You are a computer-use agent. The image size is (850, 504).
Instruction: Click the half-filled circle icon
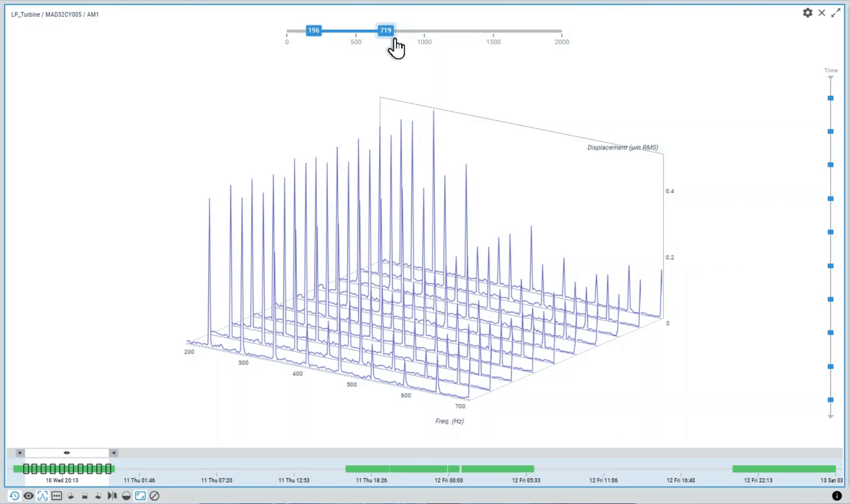click(126, 496)
